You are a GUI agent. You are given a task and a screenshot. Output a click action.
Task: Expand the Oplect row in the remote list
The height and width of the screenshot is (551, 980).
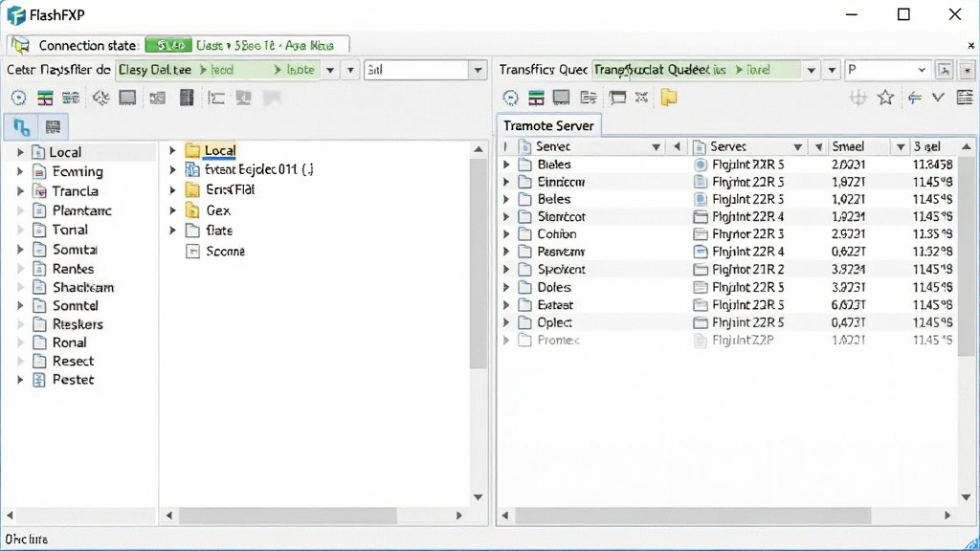click(506, 323)
